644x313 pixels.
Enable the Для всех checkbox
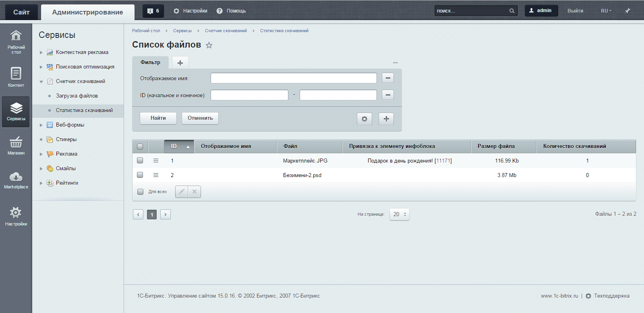(141, 192)
